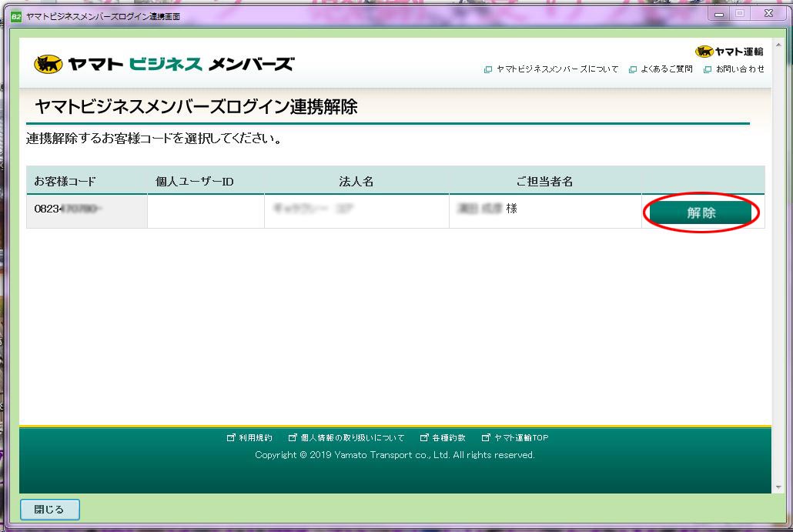Viewport: 793px width, 532px height.
Task: Open the 各種約款 footer link
Action: 449,437
